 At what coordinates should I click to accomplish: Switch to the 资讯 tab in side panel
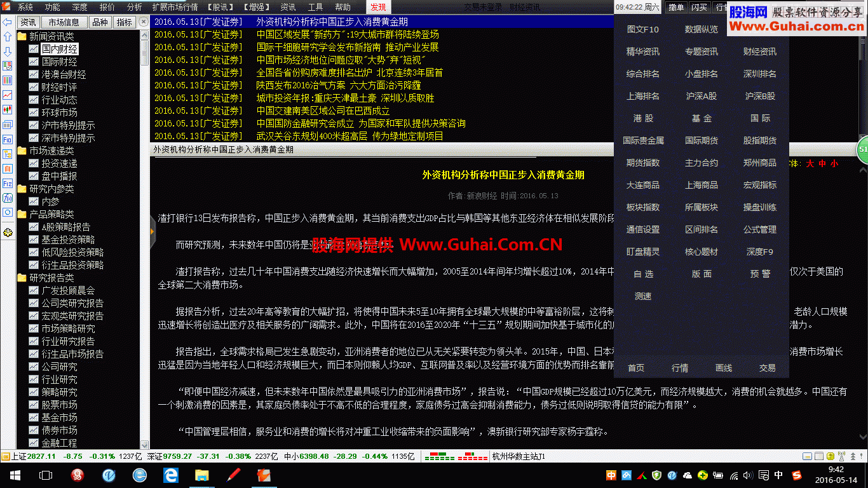29,22
